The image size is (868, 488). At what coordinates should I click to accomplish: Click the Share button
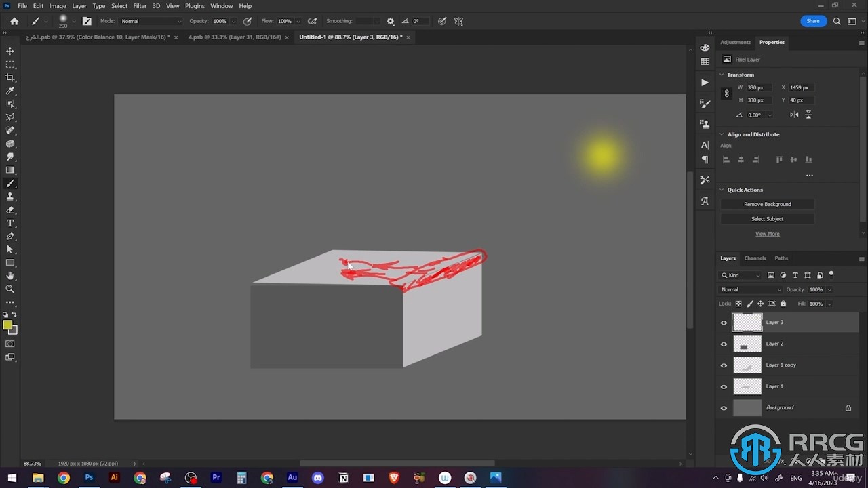812,21
